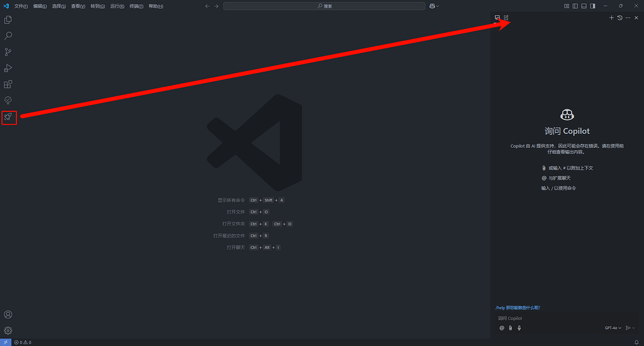This screenshot has width=644, height=346.
Task: Open the 文件(F) menu
Action: coord(21,6)
